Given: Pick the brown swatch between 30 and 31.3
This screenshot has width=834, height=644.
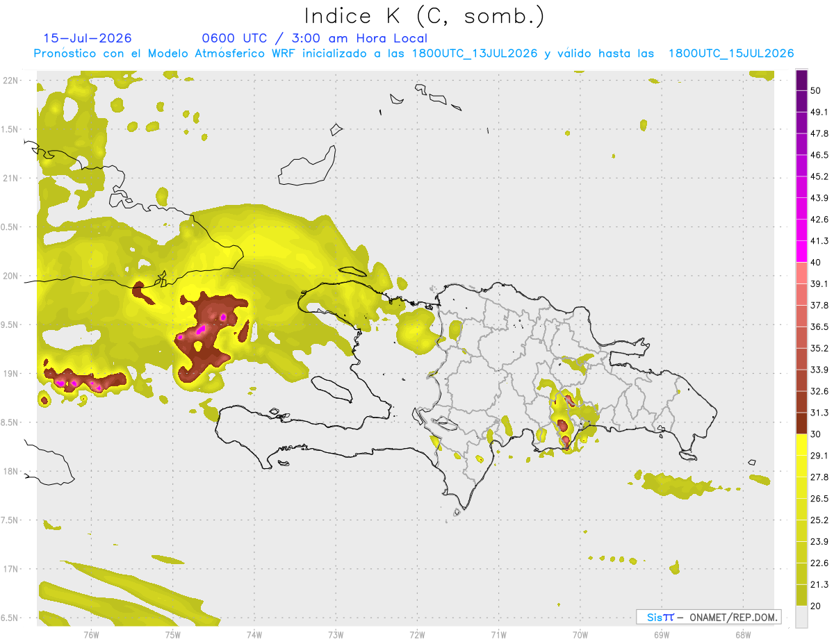Looking at the screenshot, I should (801, 423).
